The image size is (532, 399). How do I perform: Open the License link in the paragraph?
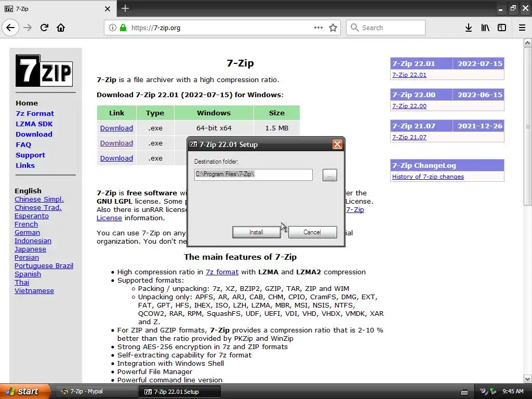pyautogui.click(x=109, y=218)
